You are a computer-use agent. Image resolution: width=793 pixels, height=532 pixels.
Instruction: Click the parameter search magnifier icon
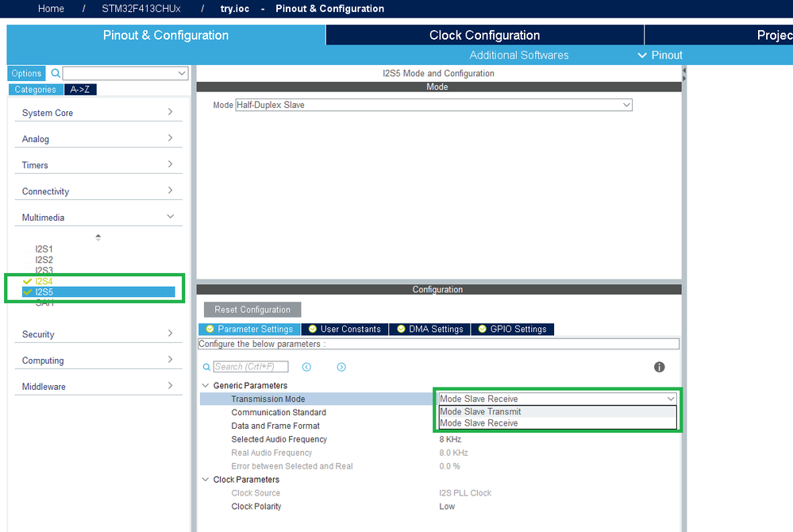click(x=206, y=367)
